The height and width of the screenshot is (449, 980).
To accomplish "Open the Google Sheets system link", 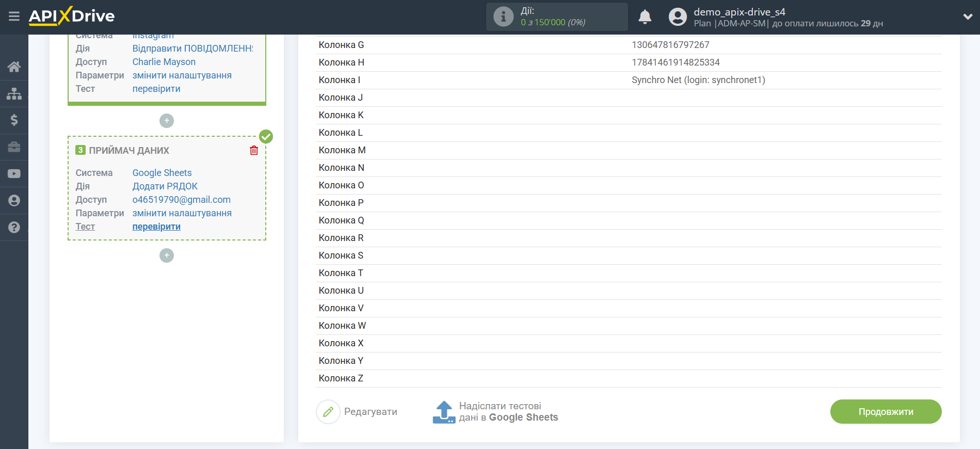I will click(x=162, y=173).
